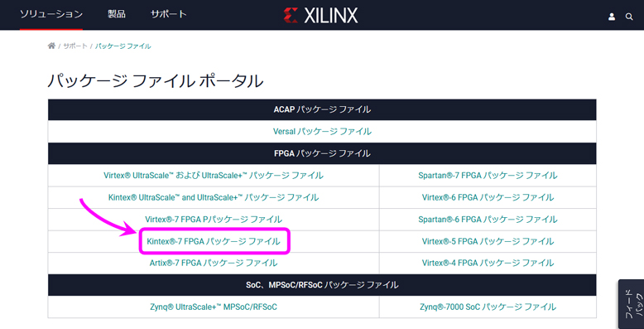Open Virtex UltraScale および UltraScale+ package files
The width and height of the screenshot is (644, 329).
coord(214,175)
